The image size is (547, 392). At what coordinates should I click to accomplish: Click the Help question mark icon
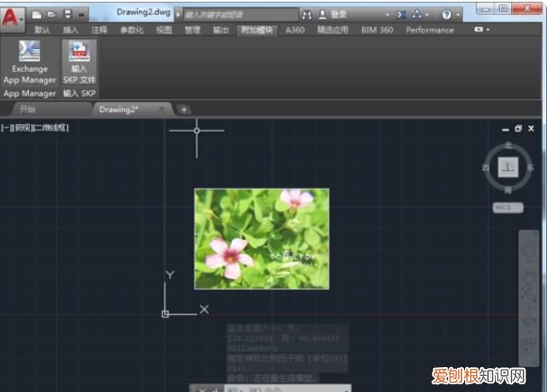click(446, 15)
